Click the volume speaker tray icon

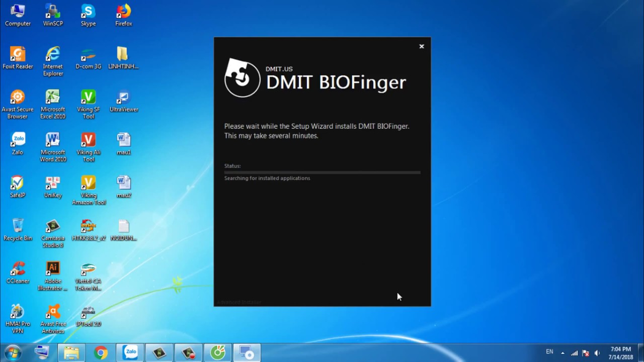click(x=597, y=353)
